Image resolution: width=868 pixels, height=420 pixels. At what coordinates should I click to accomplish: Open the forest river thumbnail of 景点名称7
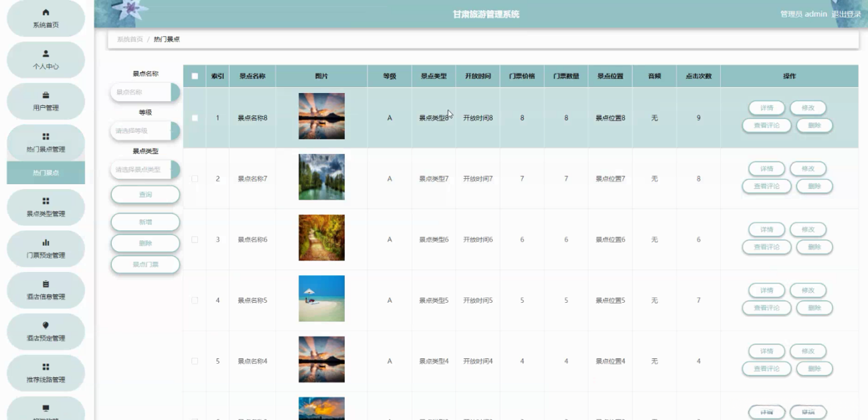pyautogui.click(x=321, y=177)
